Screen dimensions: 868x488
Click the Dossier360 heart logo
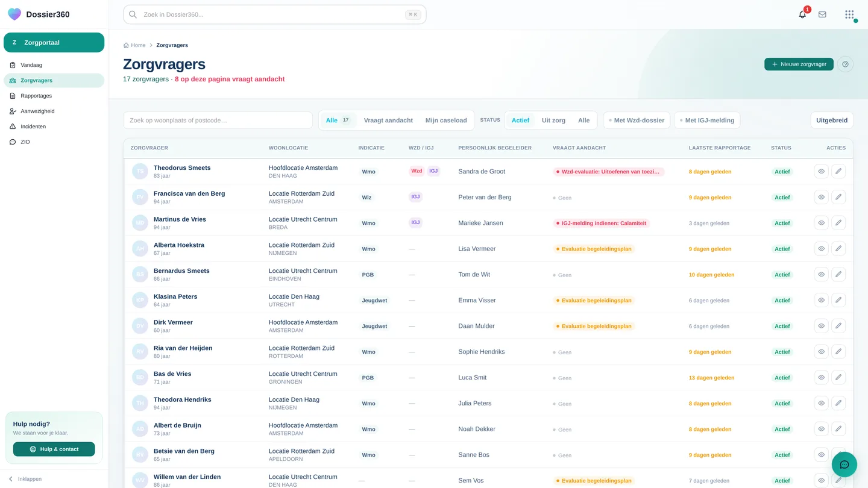[14, 14]
